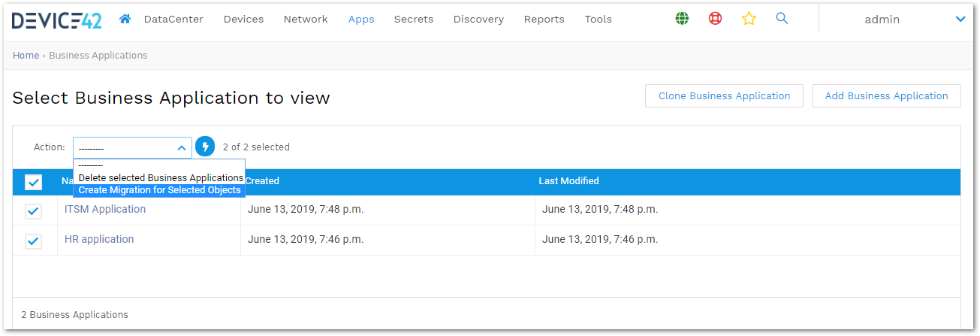The height and width of the screenshot is (336, 980).
Task: Uncheck the ITSM Application row checkbox
Action: [x=33, y=211]
